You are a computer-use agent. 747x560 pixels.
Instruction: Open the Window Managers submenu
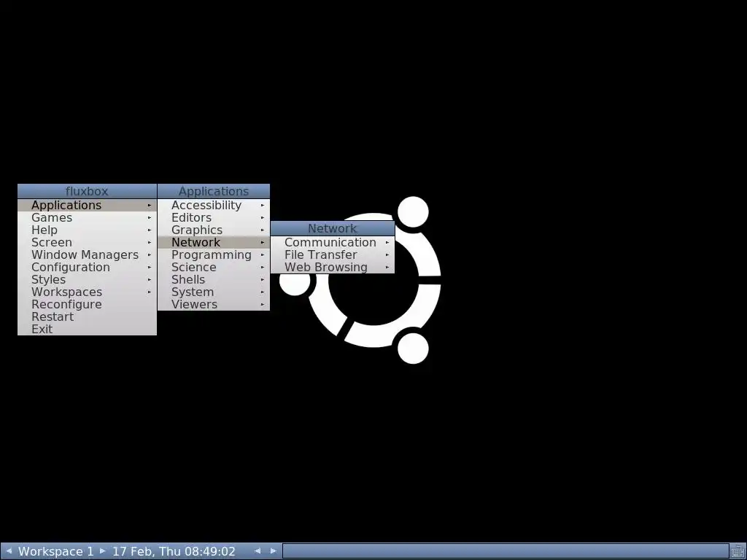(88, 254)
